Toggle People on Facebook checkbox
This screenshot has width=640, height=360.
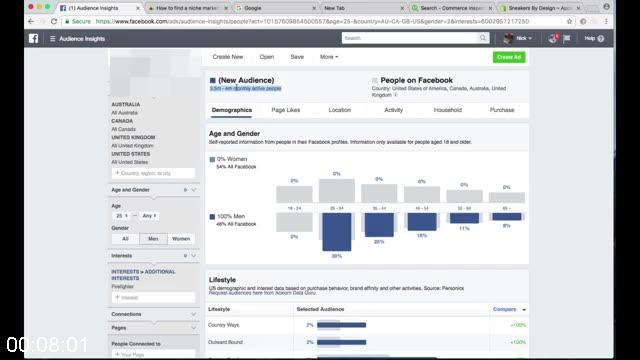pos(375,80)
